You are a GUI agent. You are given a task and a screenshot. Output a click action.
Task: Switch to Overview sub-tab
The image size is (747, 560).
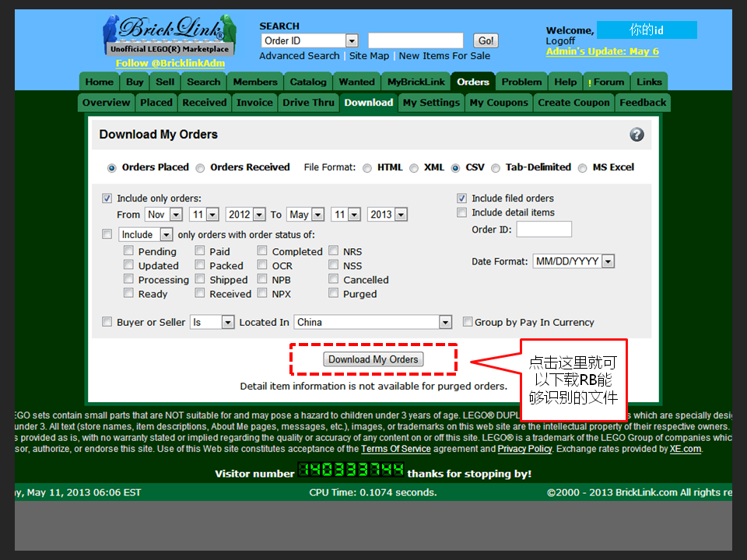pyautogui.click(x=106, y=103)
